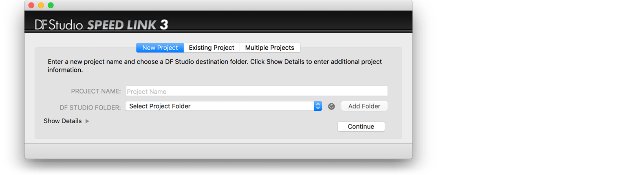Viewport: 644px width, 175px height.
Task: Click the Continue button
Action: [x=361, y=127]
